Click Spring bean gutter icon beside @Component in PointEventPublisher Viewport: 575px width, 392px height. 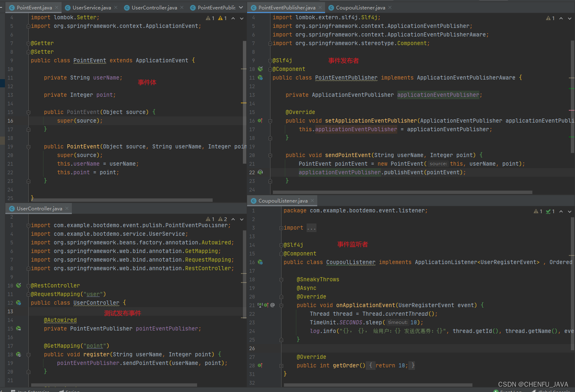click(x=260, y=69)
